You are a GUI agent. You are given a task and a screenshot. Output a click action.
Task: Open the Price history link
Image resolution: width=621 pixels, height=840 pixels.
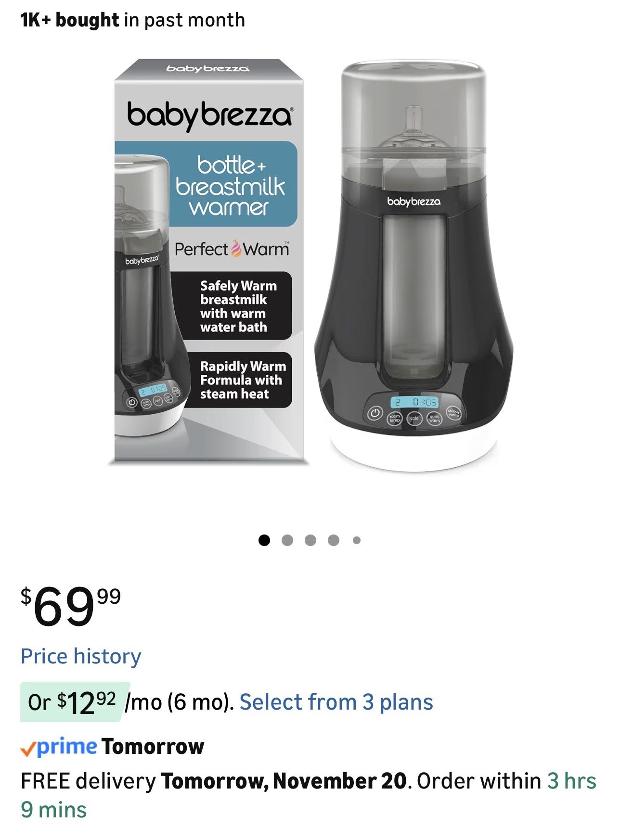tap(81, 656)
